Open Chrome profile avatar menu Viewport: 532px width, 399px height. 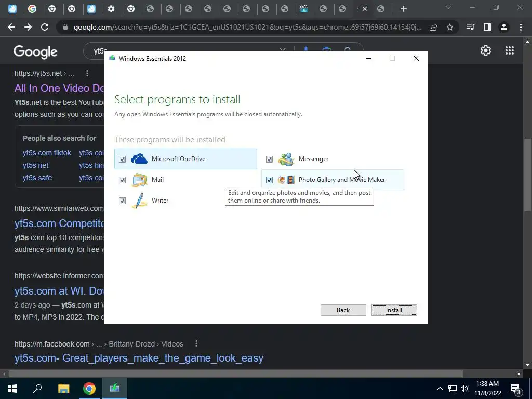[504, 27]
